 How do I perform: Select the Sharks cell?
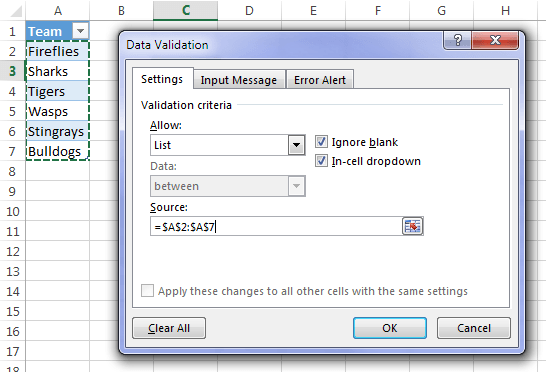coord(57,71)
